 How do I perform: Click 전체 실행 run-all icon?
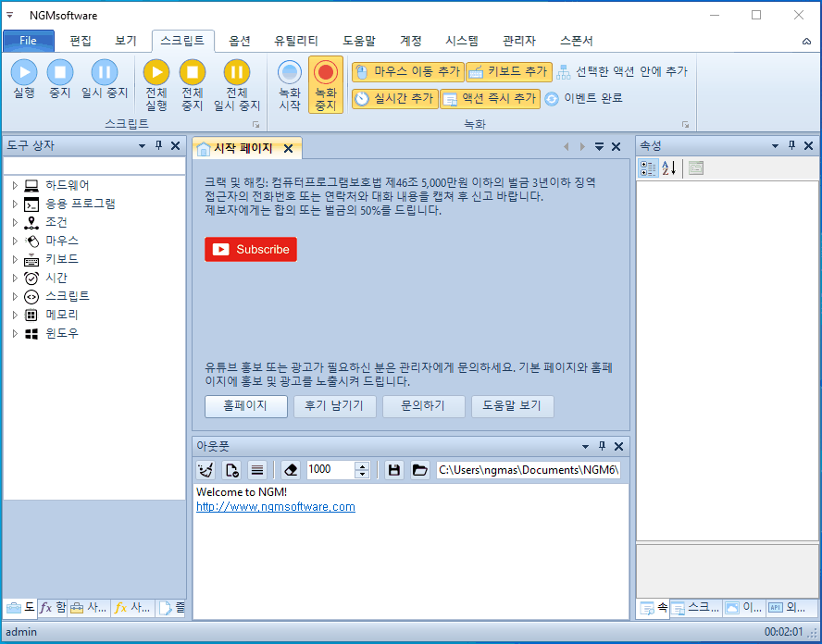tap(156, 85)
